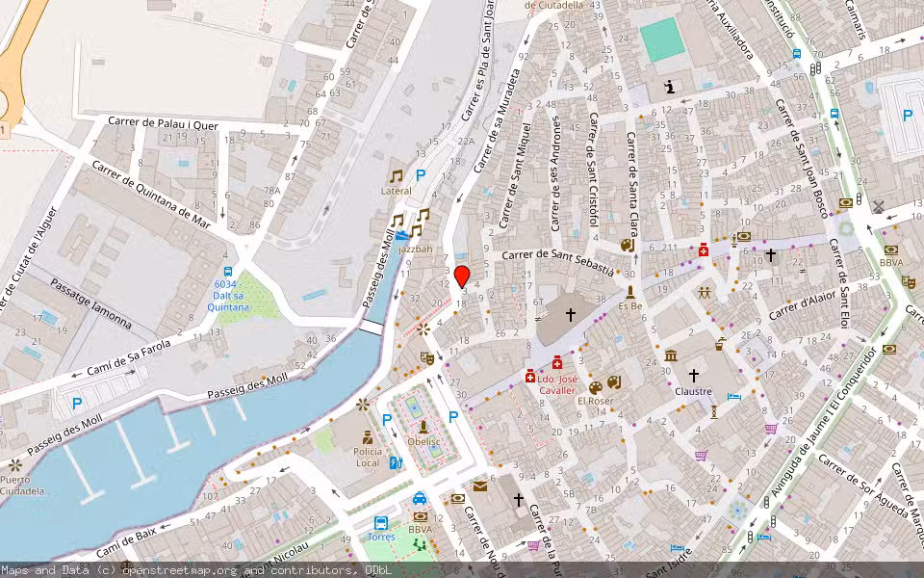
Task: Select the Carrer de Sant Cristòfol label
Action: pos(592,170)
